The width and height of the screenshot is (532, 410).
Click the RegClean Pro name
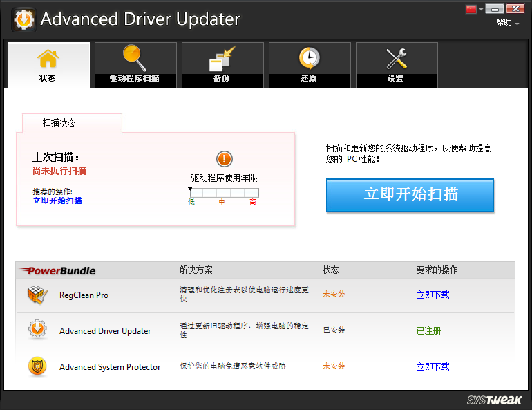pyautogui.click(x=84, y=295)
